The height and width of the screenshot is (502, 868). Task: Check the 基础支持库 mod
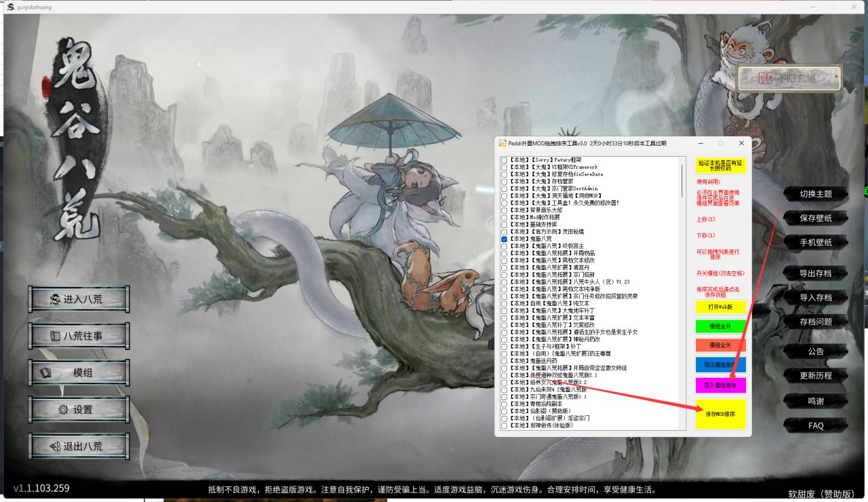point(505,225)
